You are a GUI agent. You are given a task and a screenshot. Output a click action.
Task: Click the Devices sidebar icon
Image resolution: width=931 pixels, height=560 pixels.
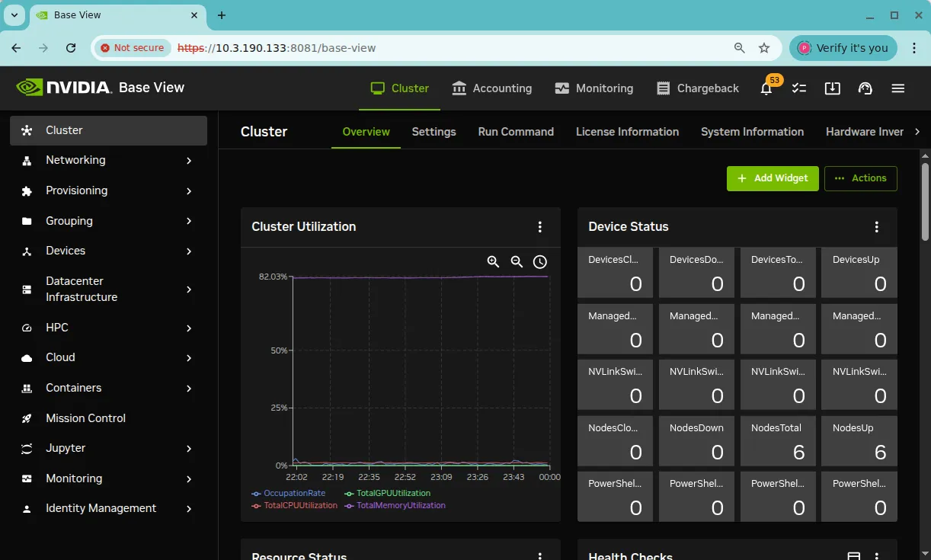[27, 251]
